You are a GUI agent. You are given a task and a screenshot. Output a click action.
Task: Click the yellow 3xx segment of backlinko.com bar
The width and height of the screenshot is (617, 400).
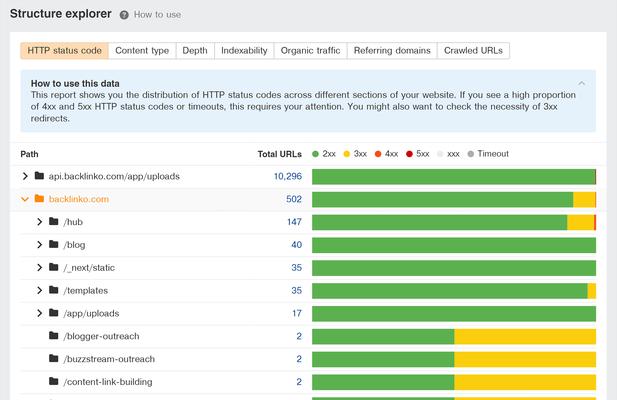pyautogui.click(x=584, y=200)
